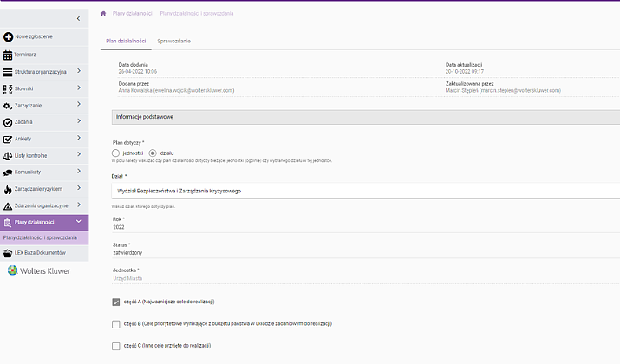Open Plany działalności i sprawozdania submenu link
Screen dimensions: 620x364
click(x=40, y=237)
